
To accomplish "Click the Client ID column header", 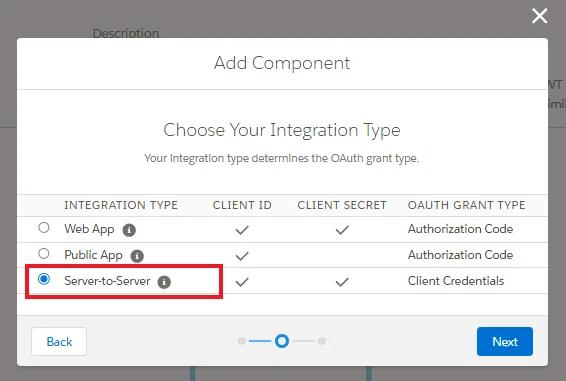I will (x=242, y=205).
